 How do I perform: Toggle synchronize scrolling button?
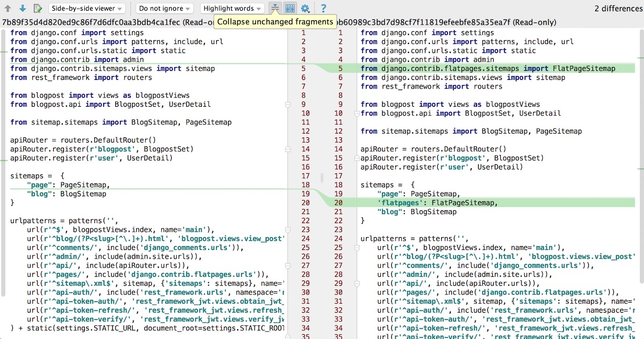[x=290, y=8]
